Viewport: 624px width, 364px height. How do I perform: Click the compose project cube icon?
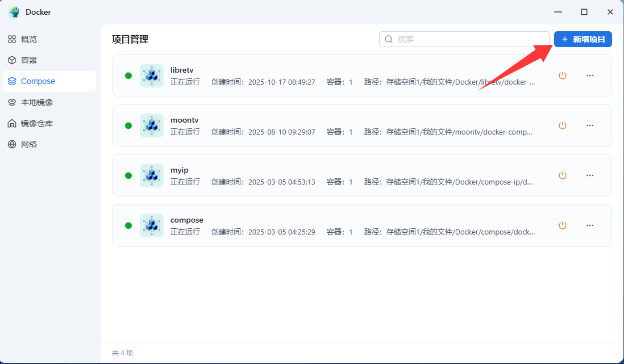click(x=152, y=225)
